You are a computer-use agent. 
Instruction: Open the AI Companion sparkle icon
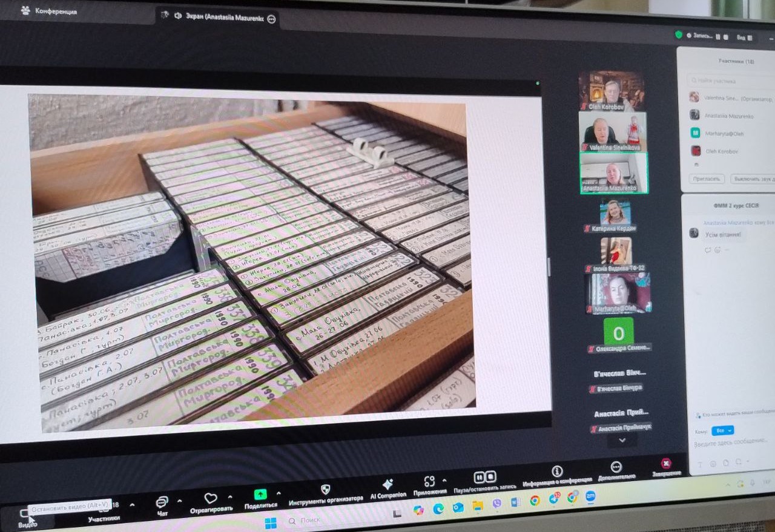pos(387,485)
